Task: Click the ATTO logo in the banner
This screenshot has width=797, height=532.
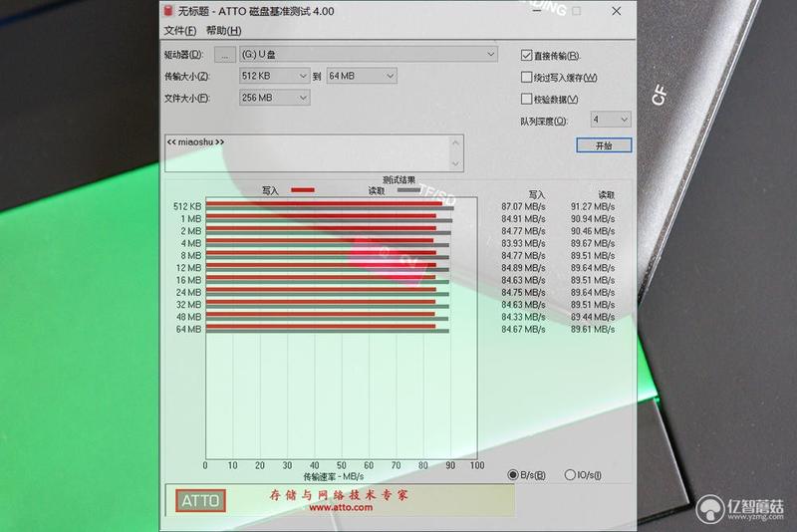Action: (x=201, y=501)
